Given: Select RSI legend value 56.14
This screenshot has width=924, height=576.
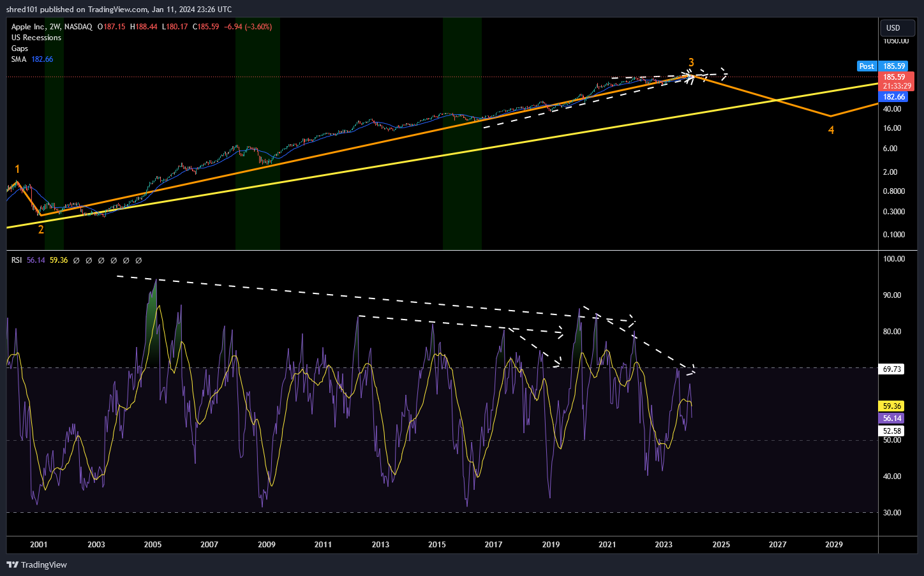Looking at the screenshot, I should (36, 260).
